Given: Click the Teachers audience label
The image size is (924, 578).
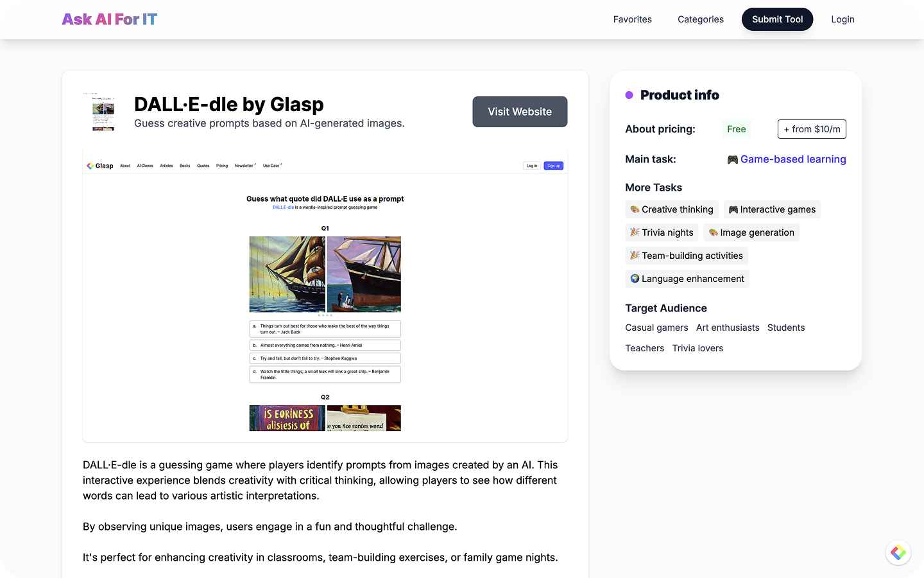Looking at the screenshot, I should tap(645, 348).
